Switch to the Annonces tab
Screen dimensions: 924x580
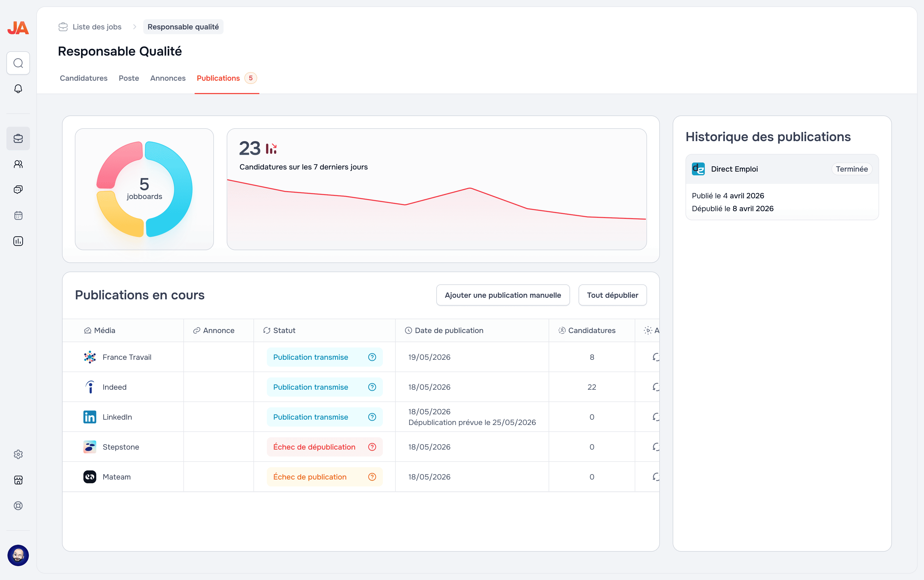pyautogui.click(x=168, y=78)
